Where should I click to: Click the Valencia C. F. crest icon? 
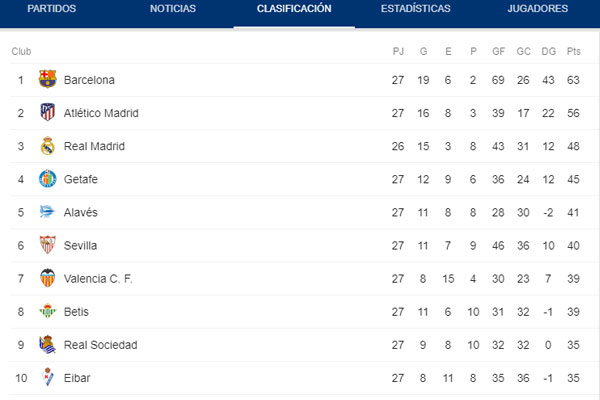[47, 279]
